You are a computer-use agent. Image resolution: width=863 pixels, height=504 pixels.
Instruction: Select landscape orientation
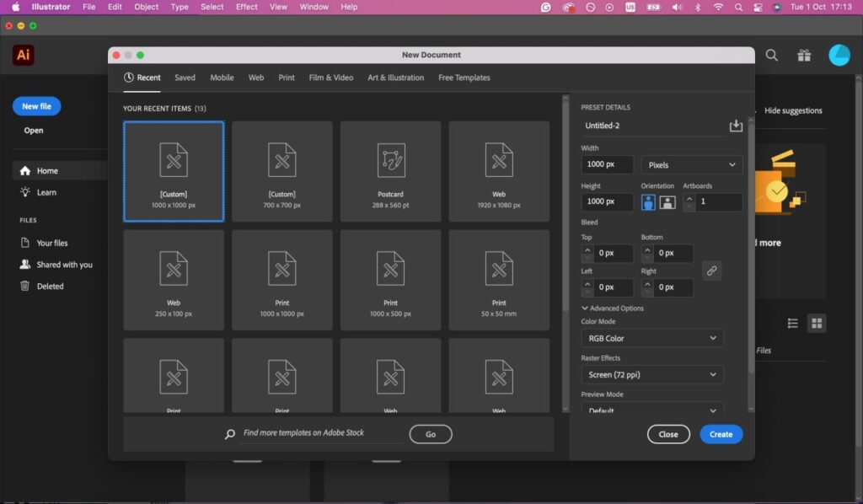[x=667, y=202]
